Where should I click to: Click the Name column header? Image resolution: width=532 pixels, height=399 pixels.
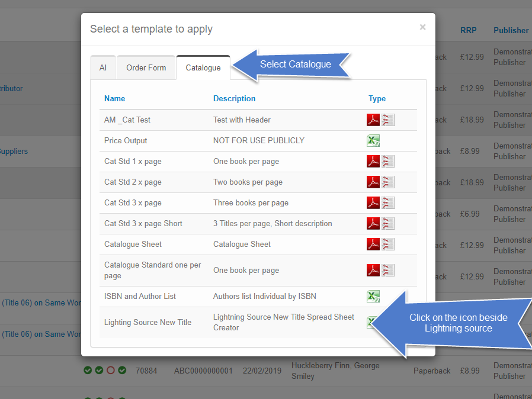115,99
